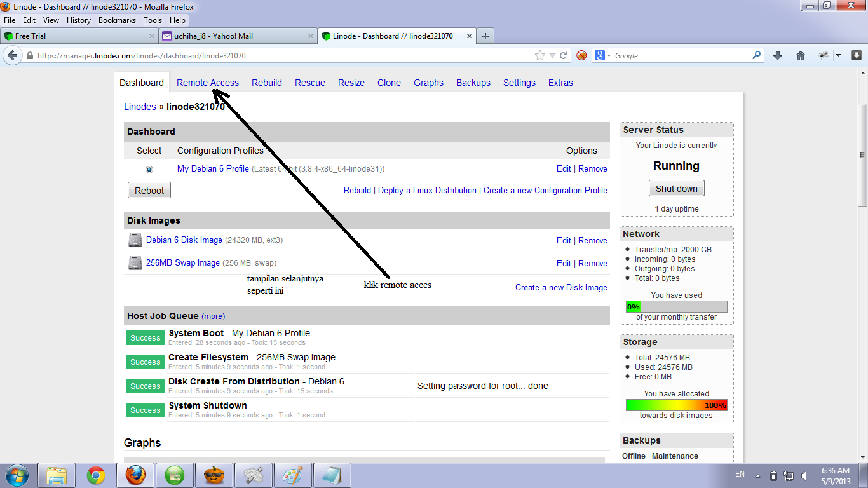Open the notepad app in the taskbar
This screenshot has height=488, width=868.
point(332,475)
